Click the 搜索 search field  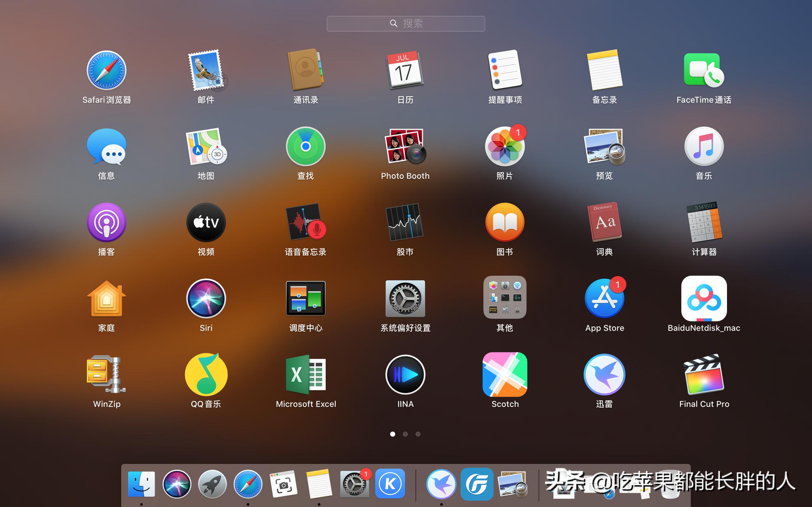click(x=406, y=23)
